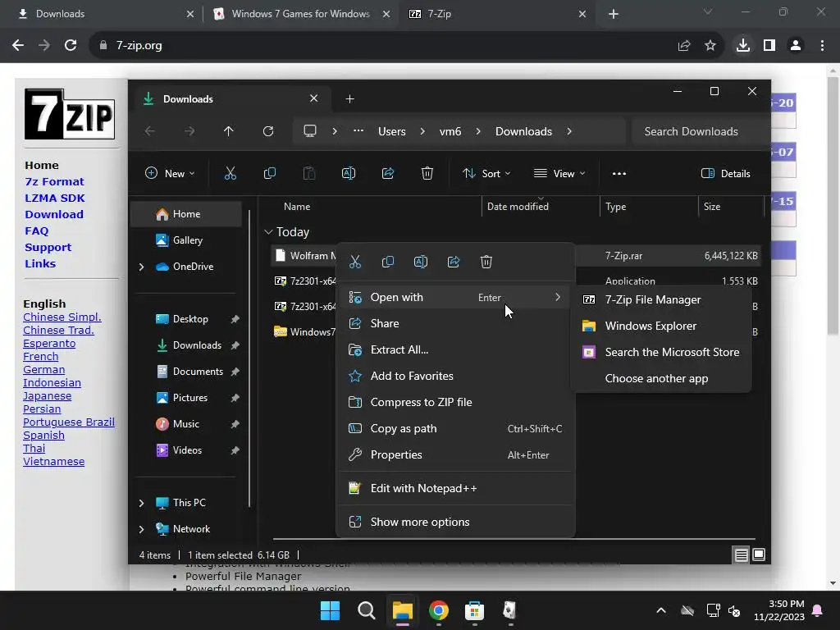Open Chrome side panel icon

click(769, 46)
